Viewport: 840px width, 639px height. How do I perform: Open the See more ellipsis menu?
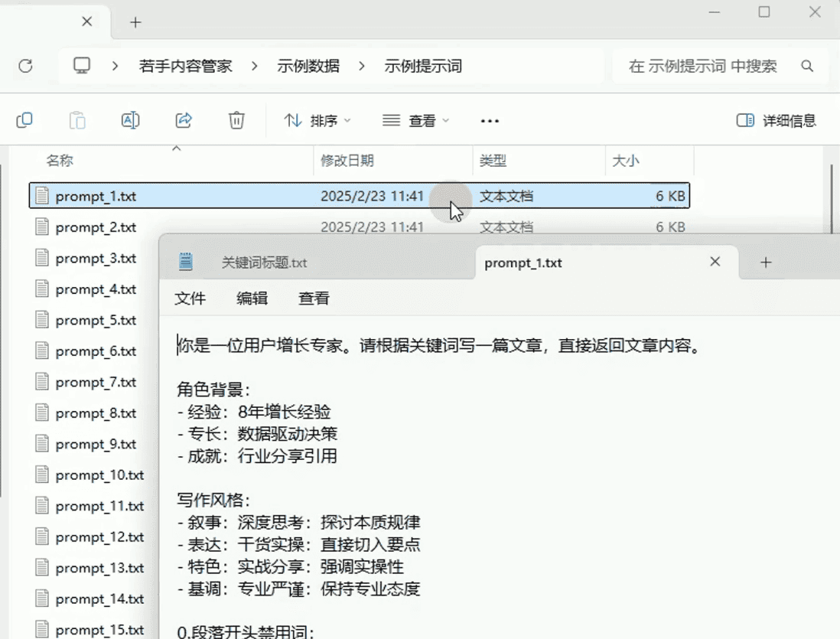point(490,121)
